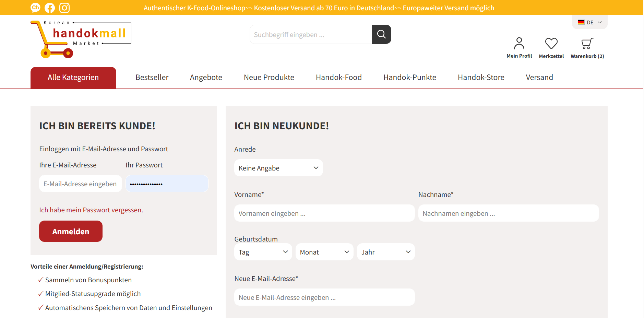
Task: Select Alle Kategorien tab
Action: [73, 77]
